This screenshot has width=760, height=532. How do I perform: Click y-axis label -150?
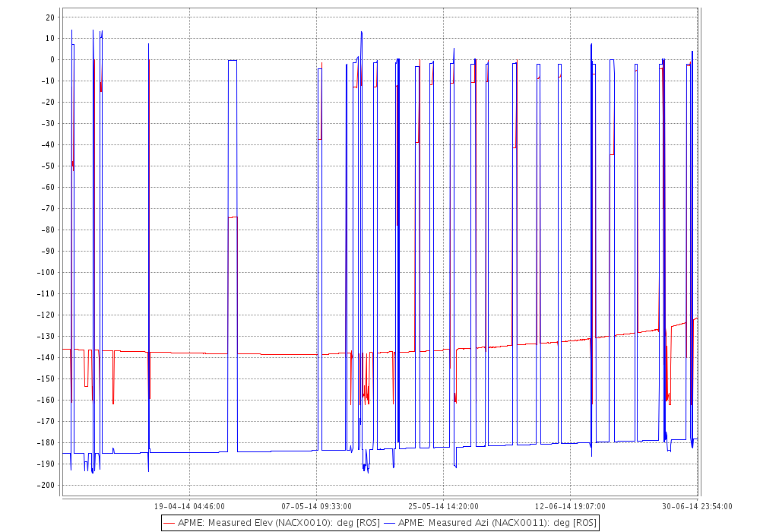pyautogui.click(x=46, y=379)
